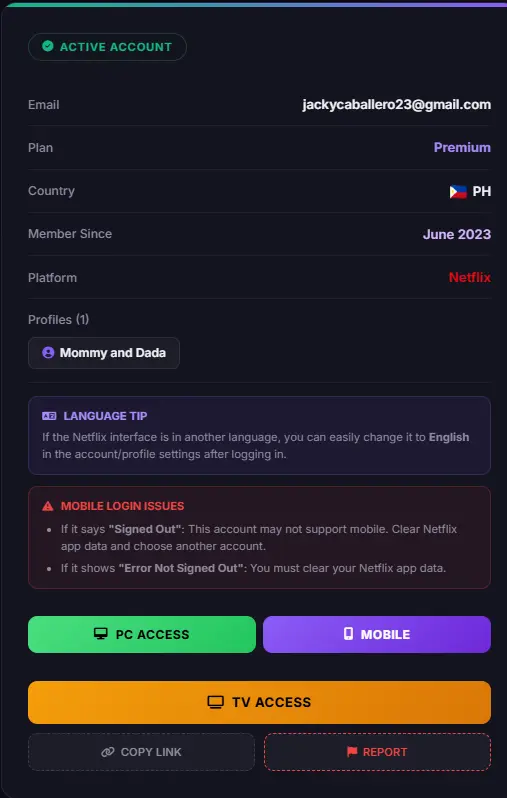The image size is (507, 798).
Task: Click the profile avatar icon beside Mommy and Dada
Action: click(48, 353)
